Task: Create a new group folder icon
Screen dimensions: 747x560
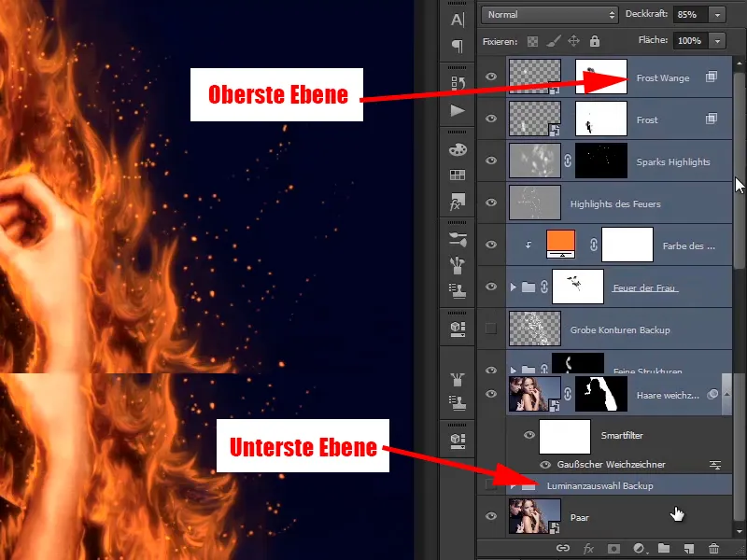Action: coord(664,548)
